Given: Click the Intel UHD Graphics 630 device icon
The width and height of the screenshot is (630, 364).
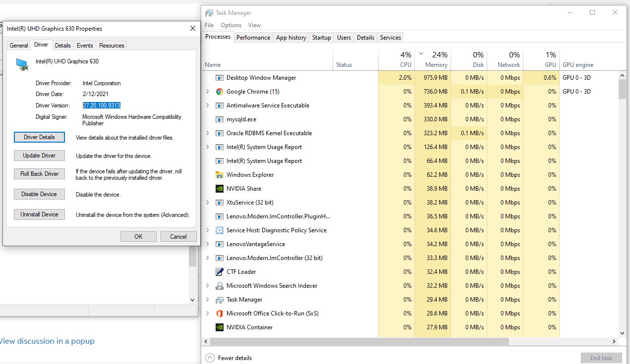Looking at the screenshot, I should 22,64.
